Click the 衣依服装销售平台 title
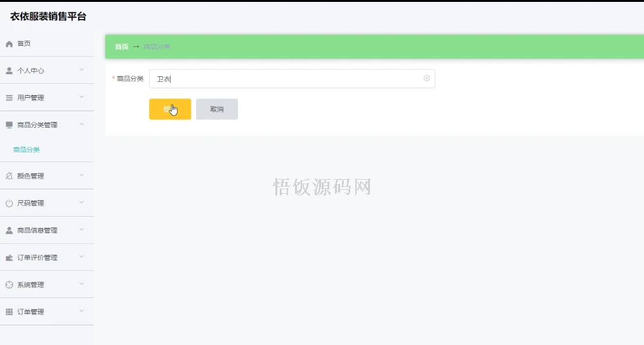The height and width of the screenshot is (345, 644). click(48, 17)
